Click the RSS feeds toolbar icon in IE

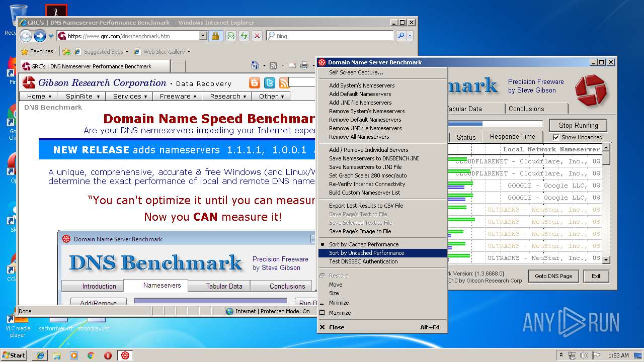pos(273,65)
